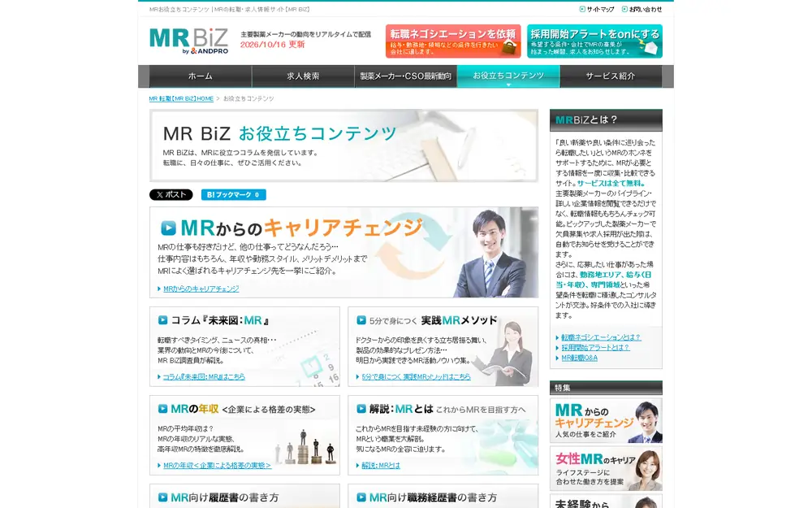Open the MRからのキャリアチェンジ text link

tap(201, 289)
